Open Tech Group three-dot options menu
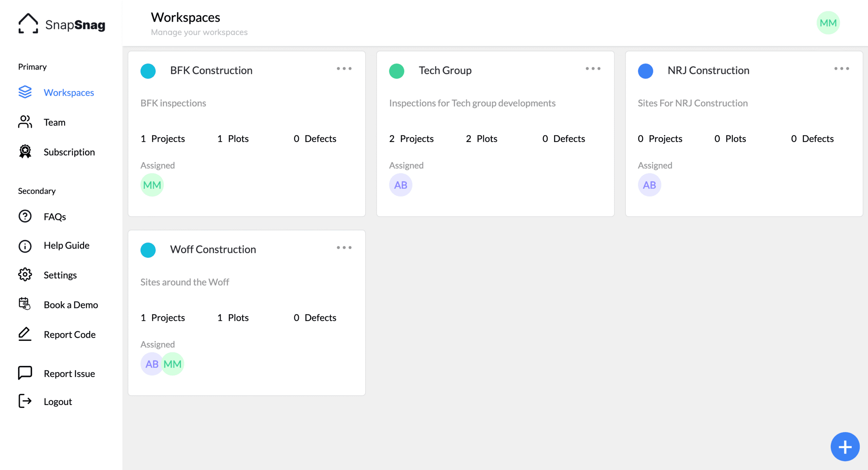 coord(593,68)
